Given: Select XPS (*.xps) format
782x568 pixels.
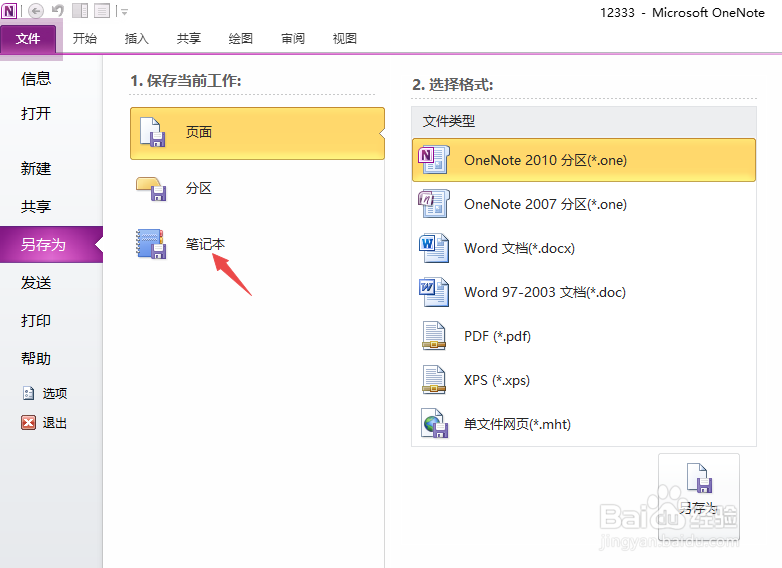Looking at the screenshot, I should tap(584, 379).
